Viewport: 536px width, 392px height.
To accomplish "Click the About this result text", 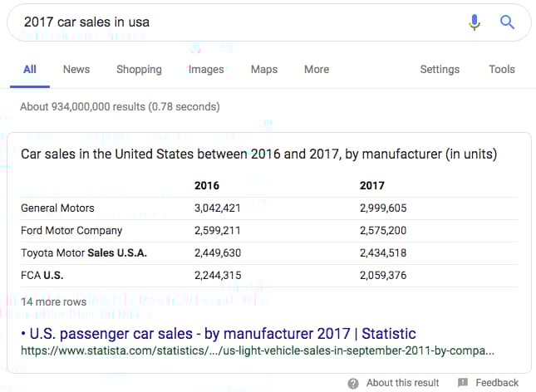I will point(403,383).
